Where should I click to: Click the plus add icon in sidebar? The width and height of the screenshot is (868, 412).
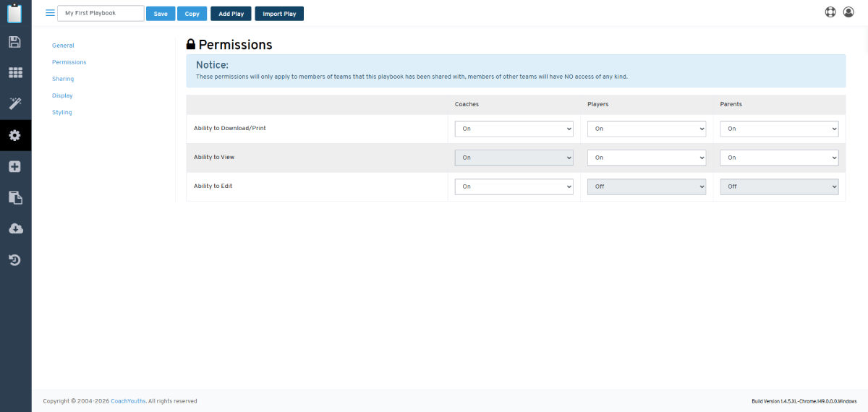coord(14,166)
